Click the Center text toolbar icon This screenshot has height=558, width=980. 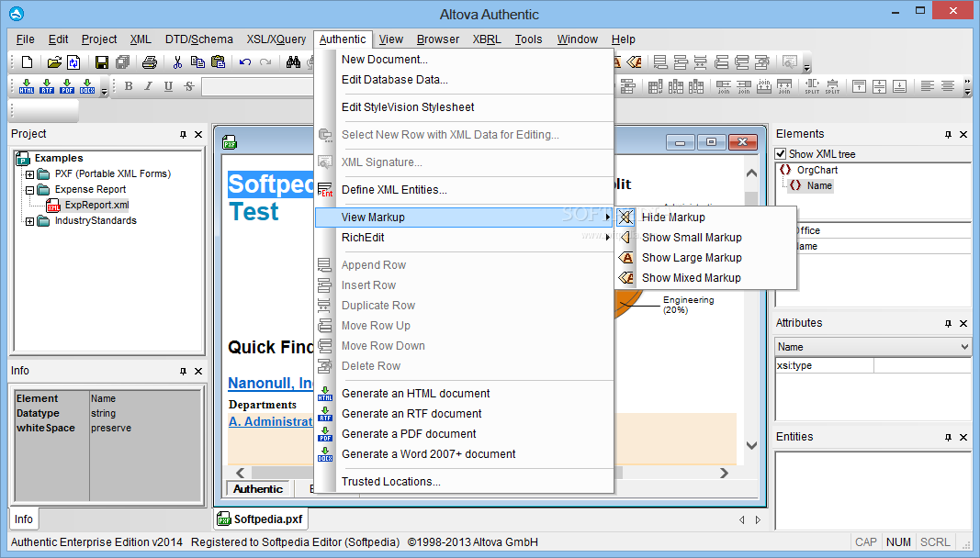pos(948,86)
